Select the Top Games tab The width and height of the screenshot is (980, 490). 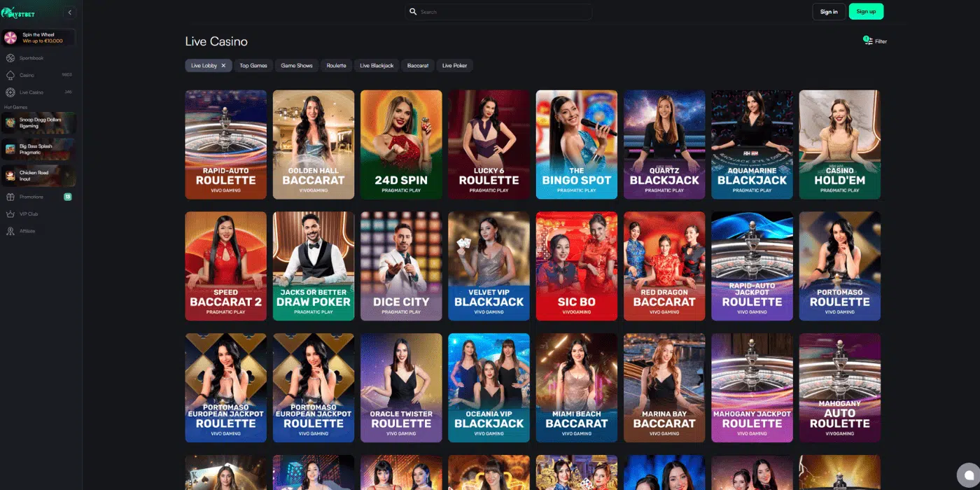point(253,66)
